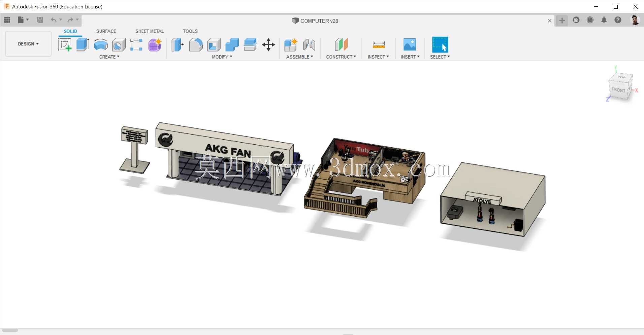Select the ATÖLYE workshop box model

pos(492,199)
